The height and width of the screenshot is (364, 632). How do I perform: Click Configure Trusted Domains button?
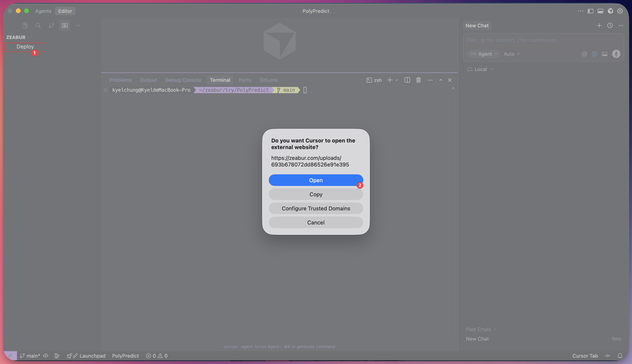316,208
